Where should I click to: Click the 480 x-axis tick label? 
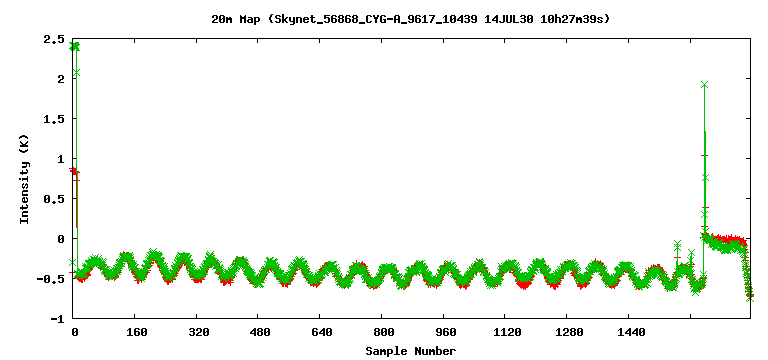[x=260, y=332]
